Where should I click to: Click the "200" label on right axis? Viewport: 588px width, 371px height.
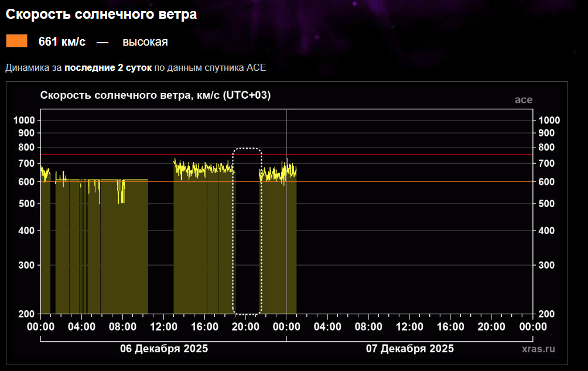point(545,314)
